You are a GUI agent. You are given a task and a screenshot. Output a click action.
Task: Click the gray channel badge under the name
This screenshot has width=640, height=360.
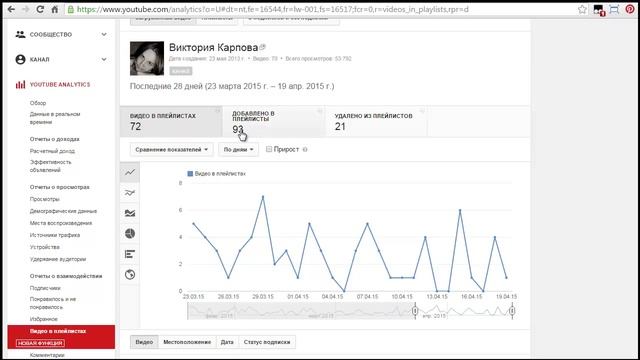[x=180, y=71]
